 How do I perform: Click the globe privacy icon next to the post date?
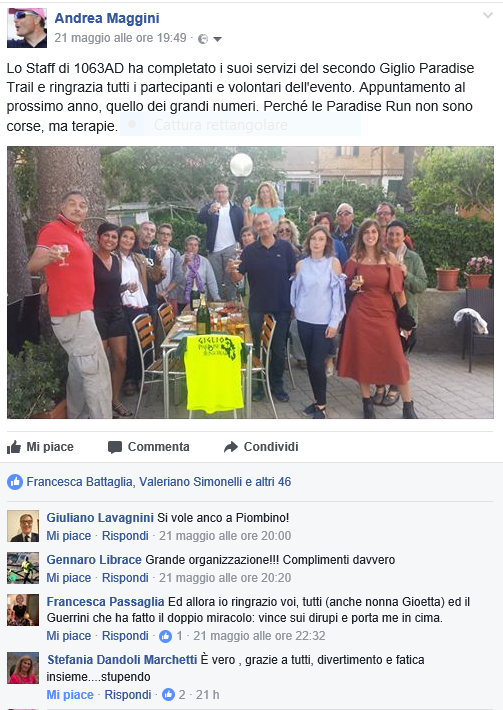pos(203,39)
